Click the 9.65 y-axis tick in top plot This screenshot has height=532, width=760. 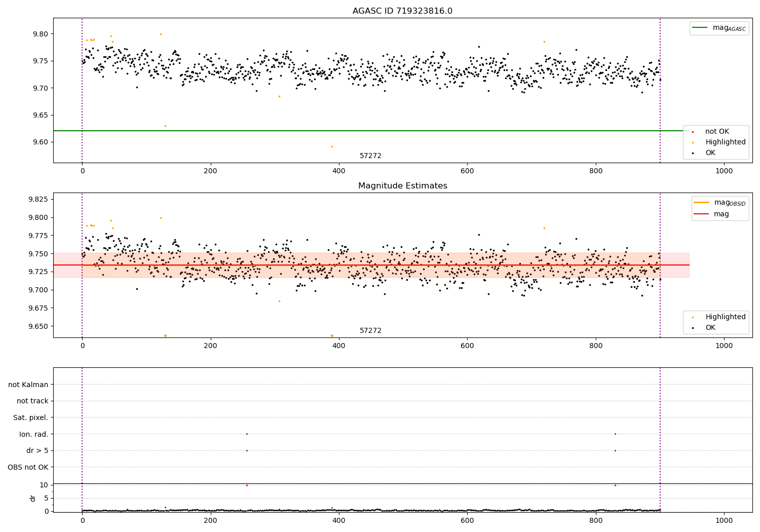[x=41, y=115]
